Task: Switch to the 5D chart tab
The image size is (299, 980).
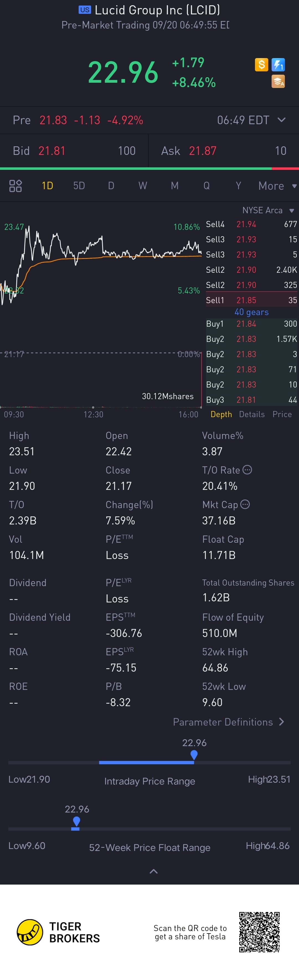Action: 79,186
